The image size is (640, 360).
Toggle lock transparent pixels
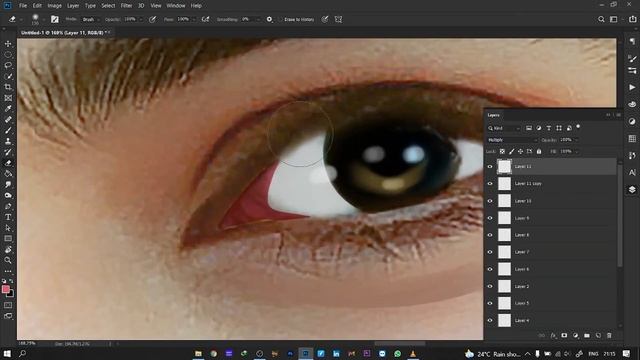pyautogui.click(x=502, y=151)
